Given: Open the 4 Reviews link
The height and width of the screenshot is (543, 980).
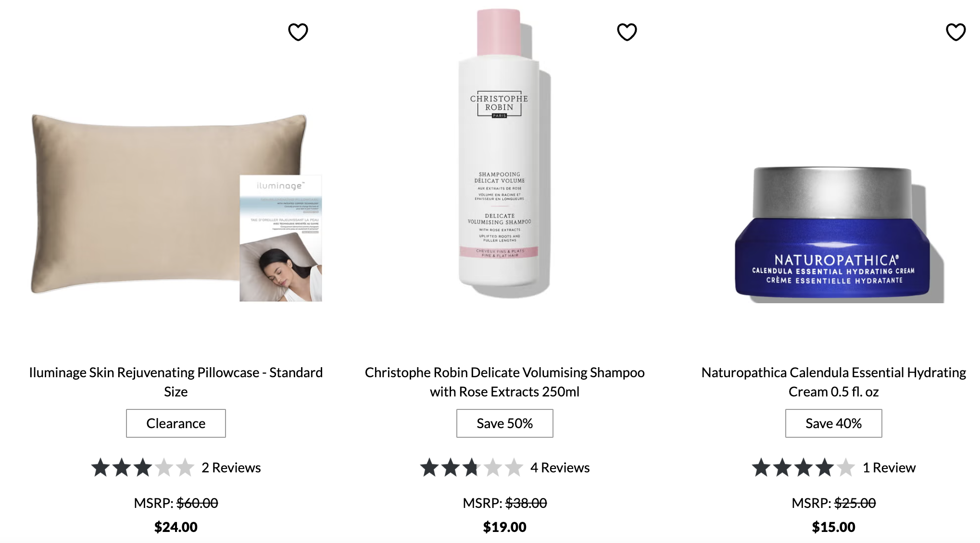Looking at the screenshot, I should [560, 468].
